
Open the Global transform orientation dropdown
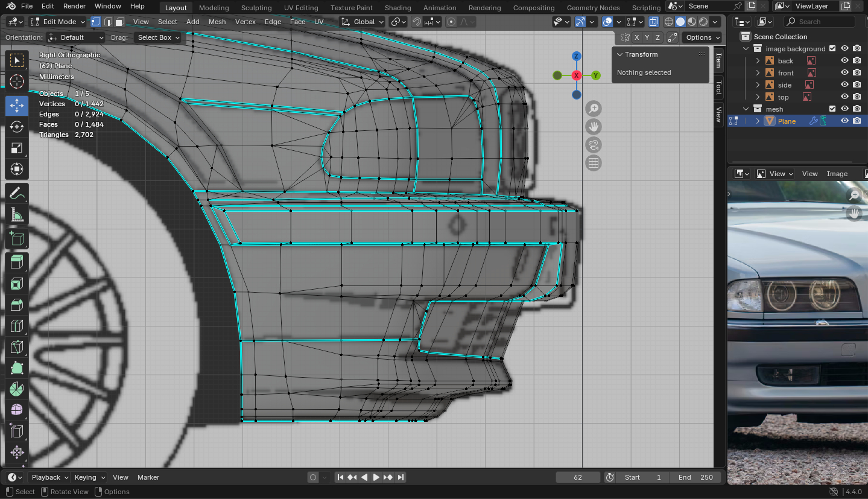[362, 22]
